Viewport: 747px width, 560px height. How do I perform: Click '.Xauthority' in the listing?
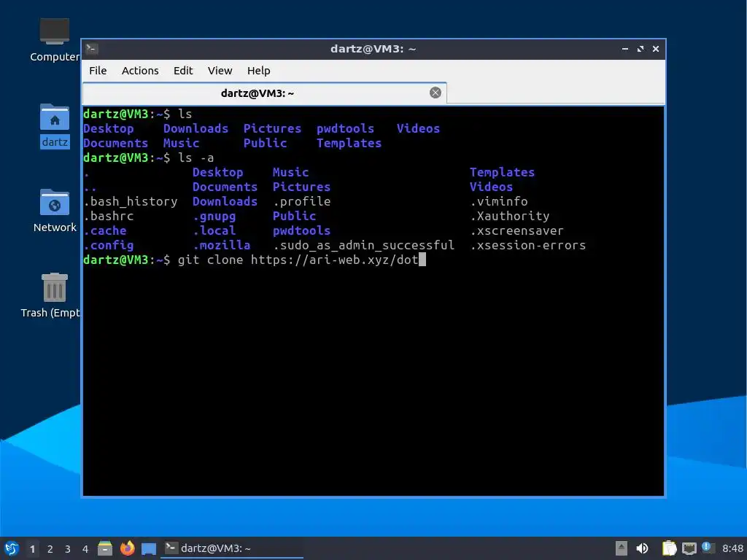(x=510, y=216)
